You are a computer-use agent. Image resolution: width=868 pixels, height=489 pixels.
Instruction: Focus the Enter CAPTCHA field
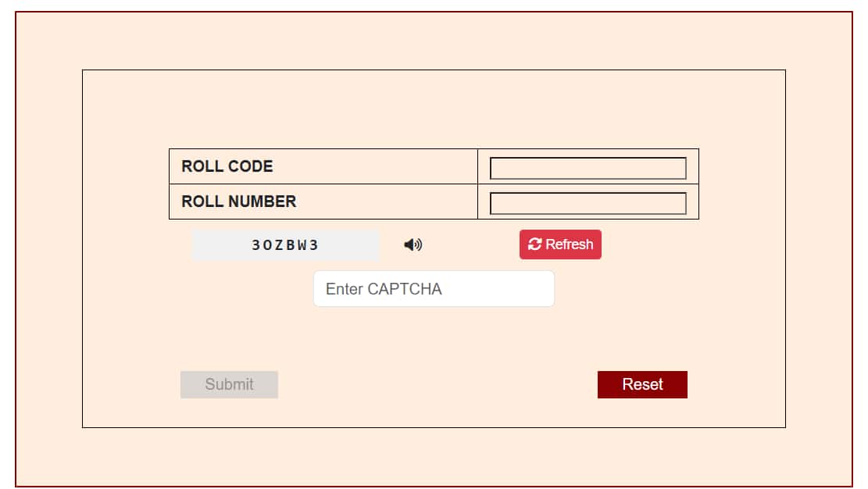pyautogui.click(x=434, y=289)
